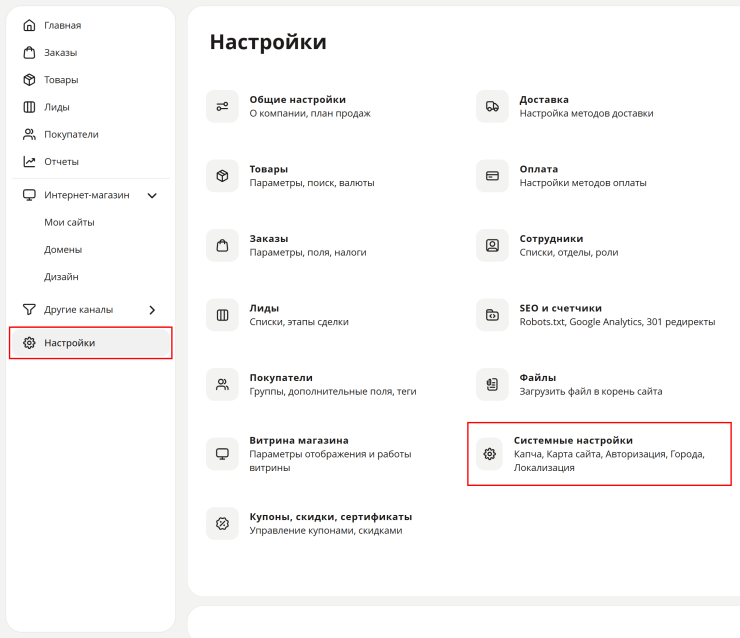Click the gear icon beside sidebar Настройки
The image size is (740, 638).
pos(29,343)
